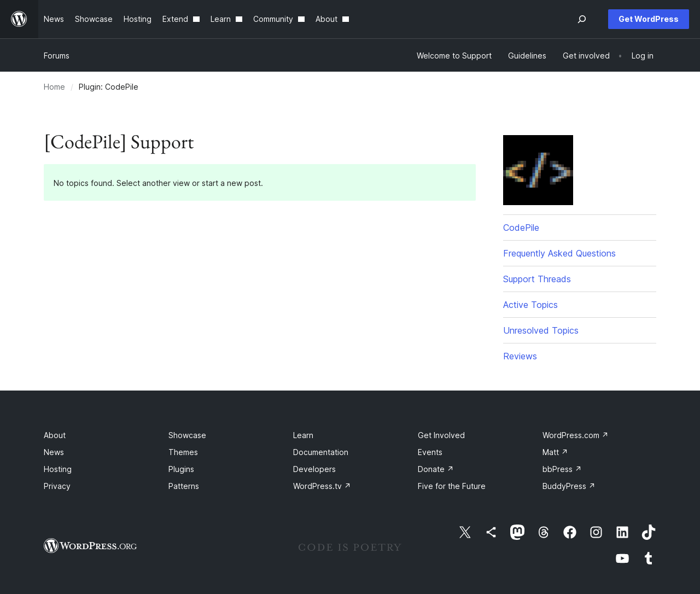Image resolution: width=700 pixels, height=594 pixels.
Task: Click the Log in link
Action: (643, 56)
